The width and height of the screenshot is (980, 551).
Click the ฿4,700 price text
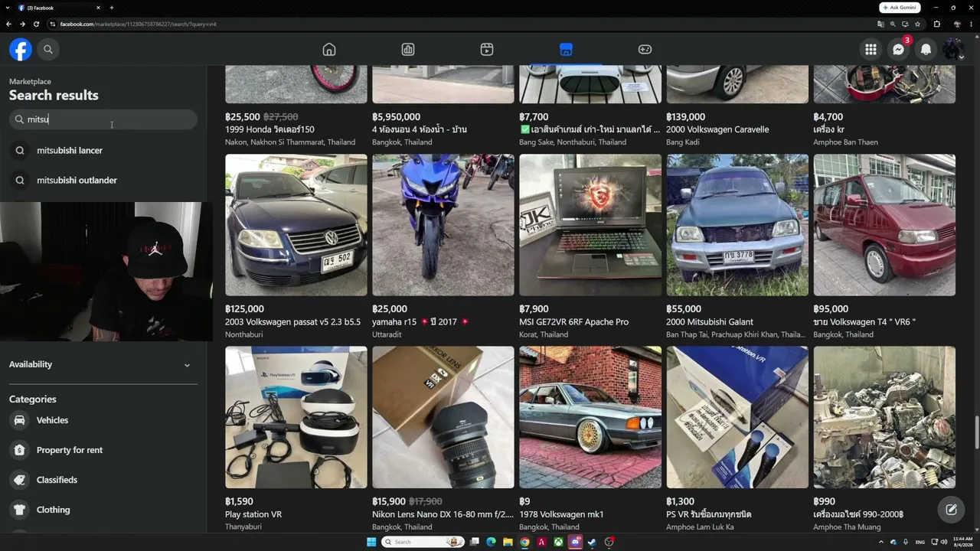828,117
